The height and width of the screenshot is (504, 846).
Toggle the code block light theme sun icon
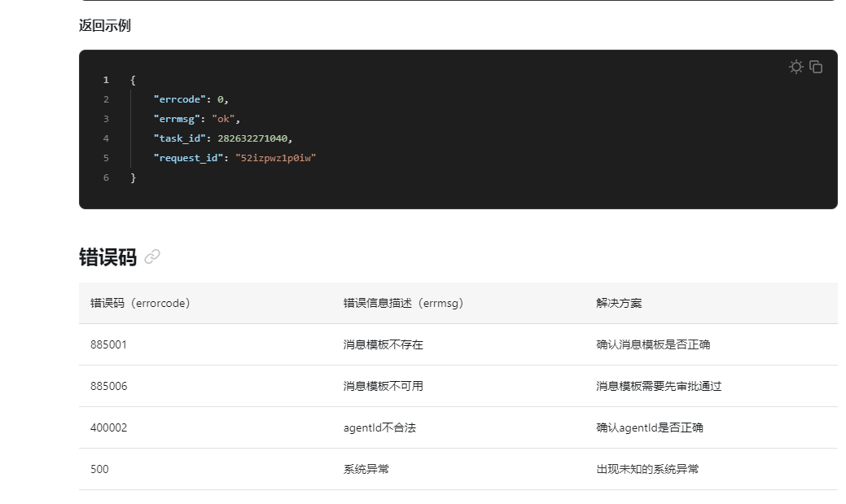[796, 67]
